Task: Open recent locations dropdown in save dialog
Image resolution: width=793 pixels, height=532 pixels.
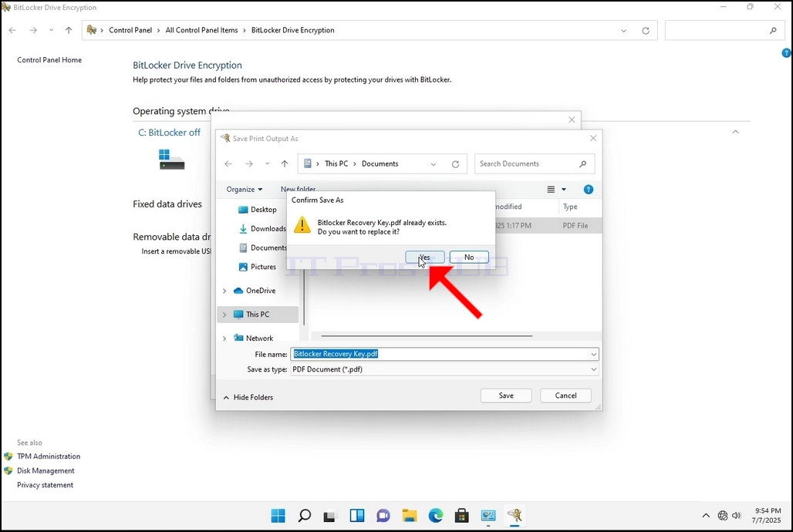Action: tap(267, 164)
